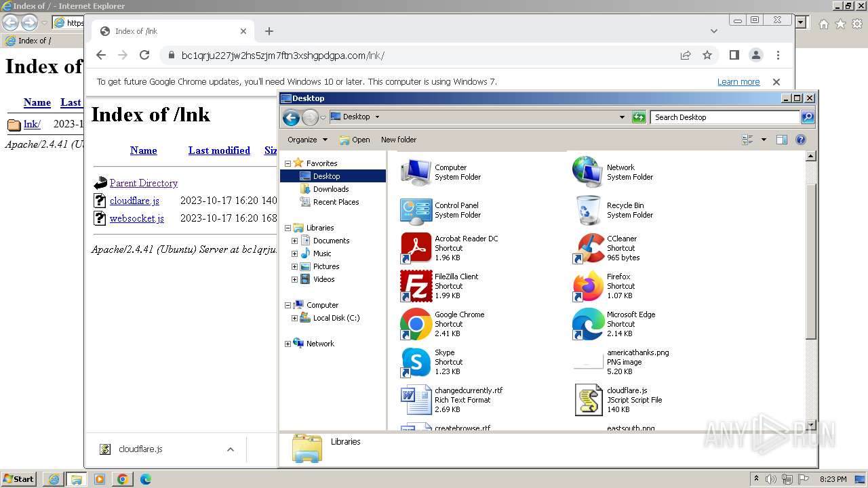The image size is (868, 488).
Task: Select Microsoft Edge shortcut
Action: (614, 324)
